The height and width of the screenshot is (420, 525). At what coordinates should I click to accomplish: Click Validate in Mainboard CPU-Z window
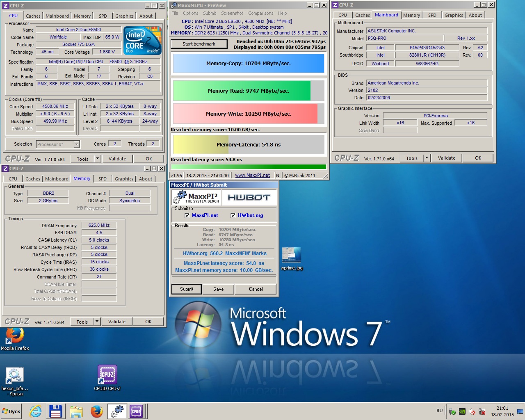click(446, 158)
